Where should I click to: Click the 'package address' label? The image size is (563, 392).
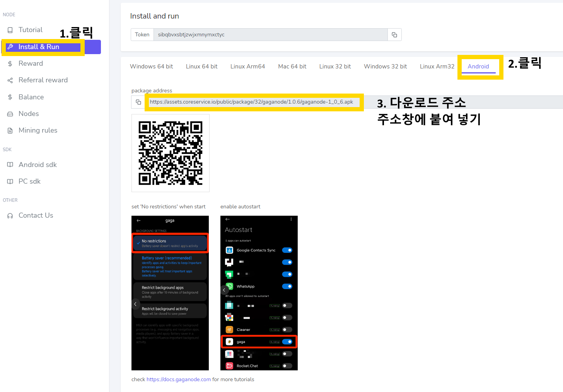152,90
